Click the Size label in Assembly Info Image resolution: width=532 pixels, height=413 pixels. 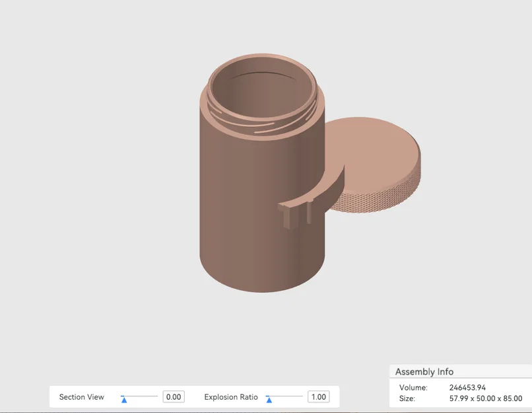coord(407,398)
